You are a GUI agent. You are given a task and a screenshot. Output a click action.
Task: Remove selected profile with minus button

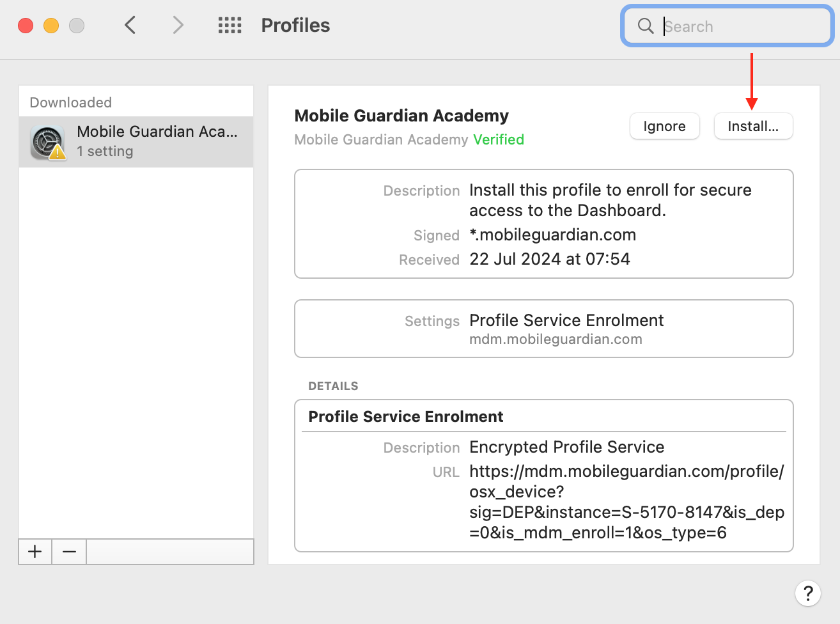(x=69, y=551)
